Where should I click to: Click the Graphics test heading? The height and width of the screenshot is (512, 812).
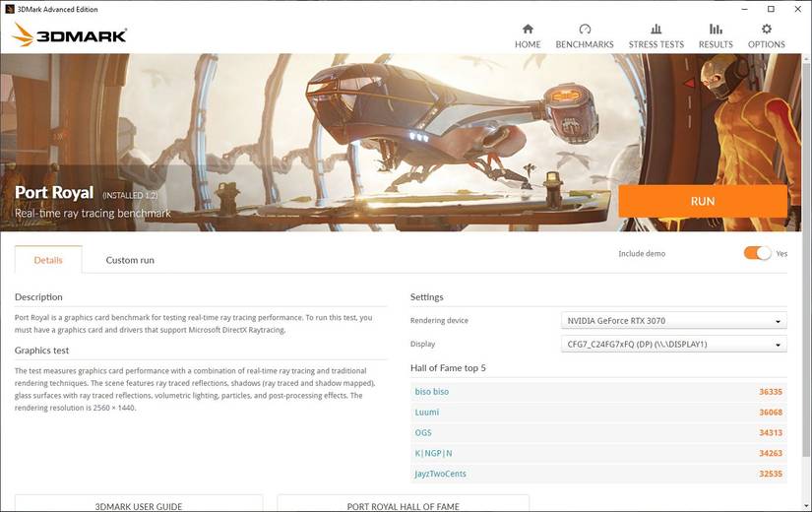click(x=41, y=351)
